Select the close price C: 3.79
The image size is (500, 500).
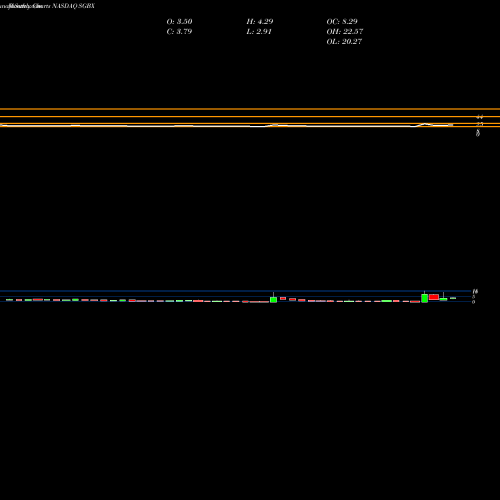179,31
